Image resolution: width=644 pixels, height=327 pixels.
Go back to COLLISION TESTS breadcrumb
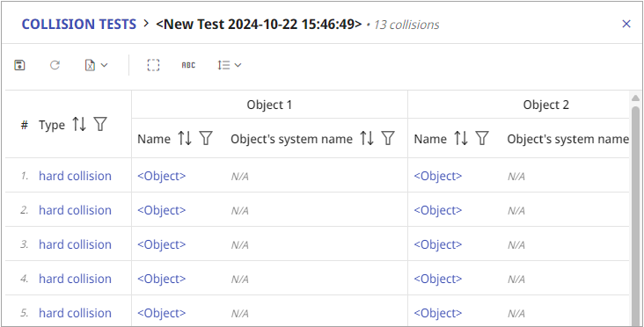[79, 25]
